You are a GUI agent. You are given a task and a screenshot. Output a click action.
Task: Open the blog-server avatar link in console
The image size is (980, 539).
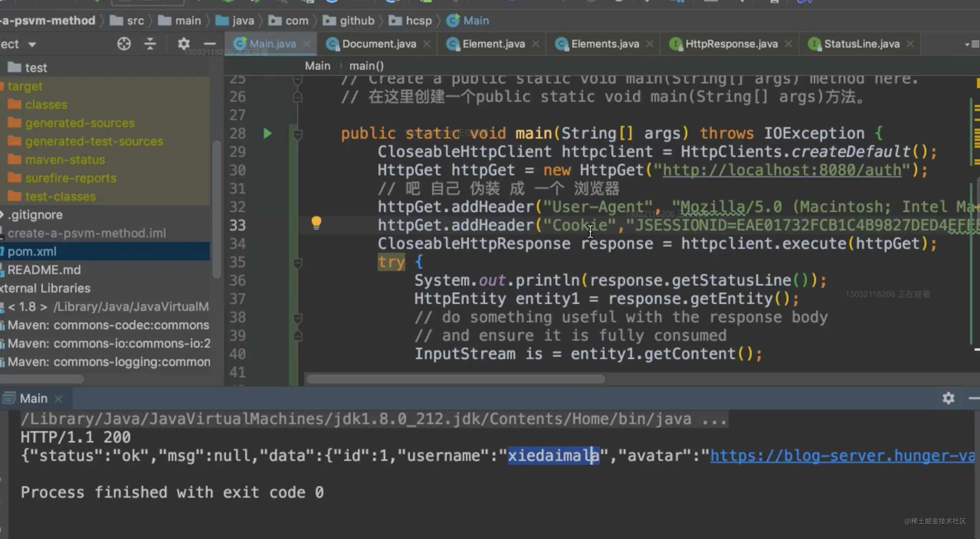tap(842, 456)
